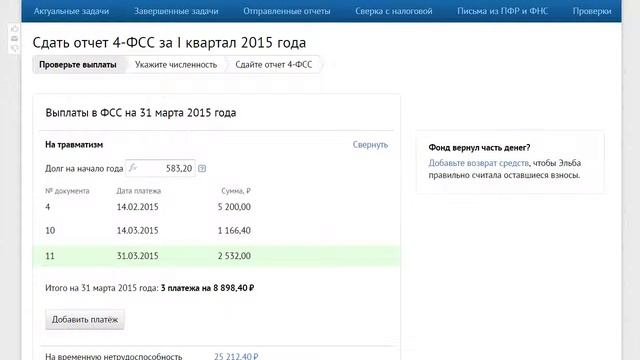Image resolution: width=640 pixels, height=360 pixels.
Task: Expand the На временную нетрудоспособность section
Action: pyautogui.click(x=113, y=356)
